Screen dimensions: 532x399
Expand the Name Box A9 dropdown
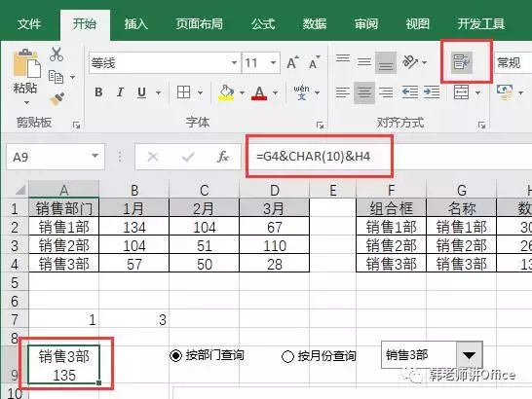coord(95,156)
